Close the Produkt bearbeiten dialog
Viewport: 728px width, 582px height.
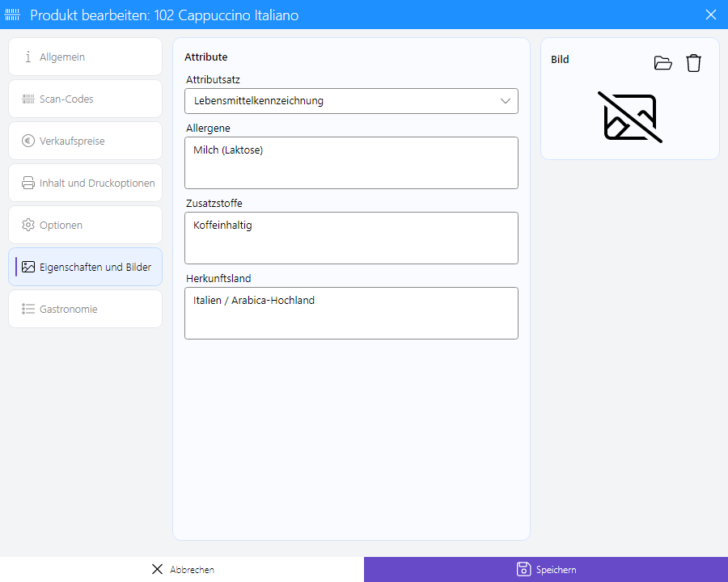(x=711, y=15)
